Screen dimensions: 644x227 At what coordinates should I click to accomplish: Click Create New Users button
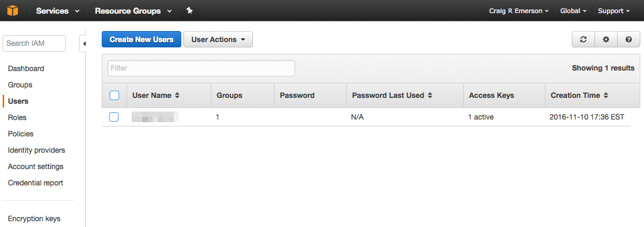point(141,40)
